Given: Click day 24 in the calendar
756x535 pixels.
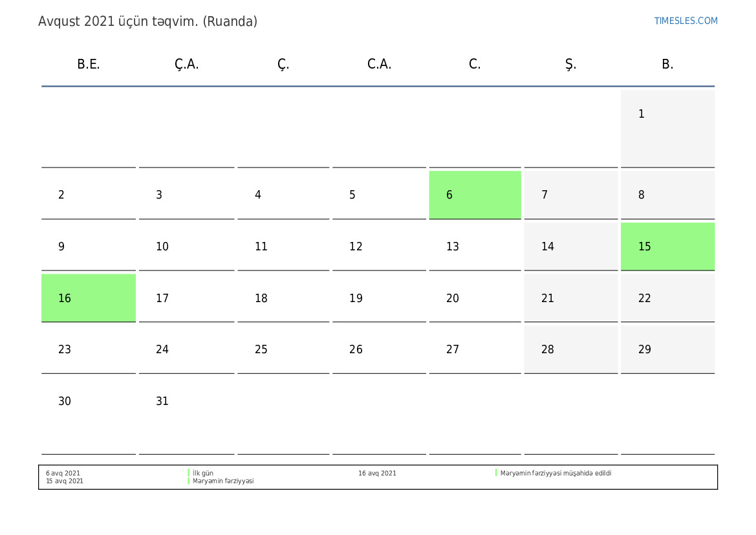Looking at the screenshot, I should [x=187, y=349].
